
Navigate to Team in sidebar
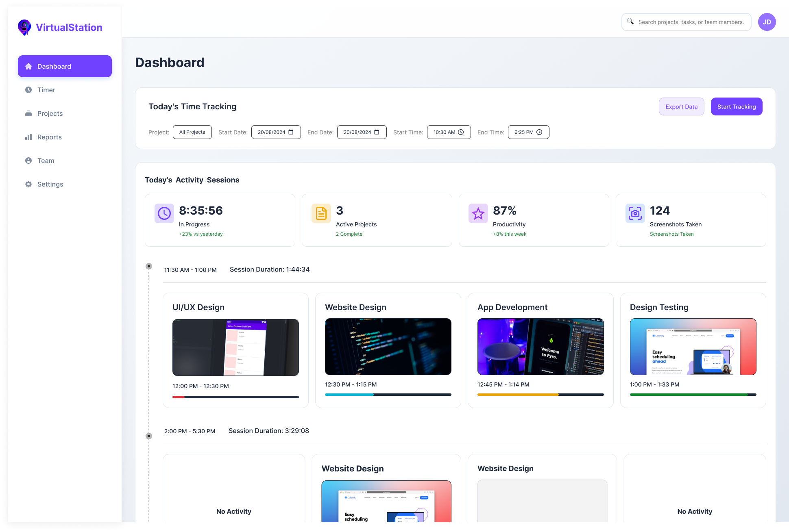(46, 161)
